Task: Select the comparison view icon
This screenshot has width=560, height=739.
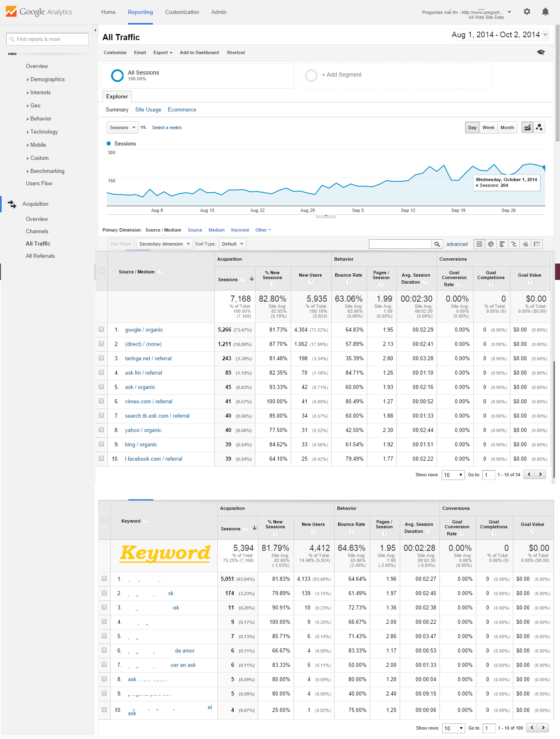Action: (514, 244)
